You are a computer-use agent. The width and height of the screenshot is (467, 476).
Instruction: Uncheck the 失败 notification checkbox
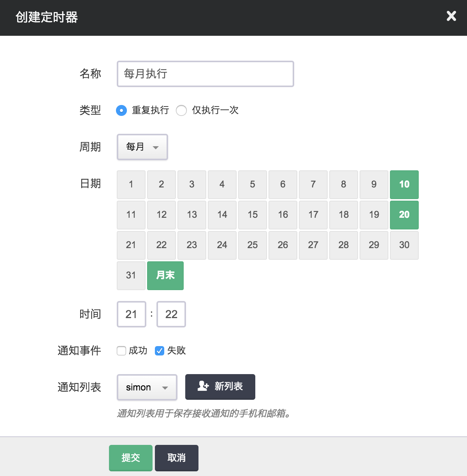160,351
